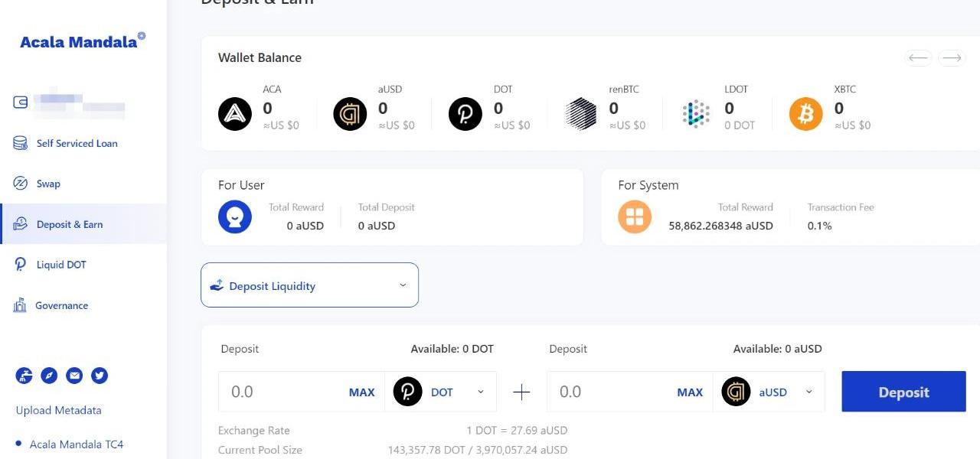
Task: Expand the Deposit Liquidity dropdown
Action: tap(309, 285)
